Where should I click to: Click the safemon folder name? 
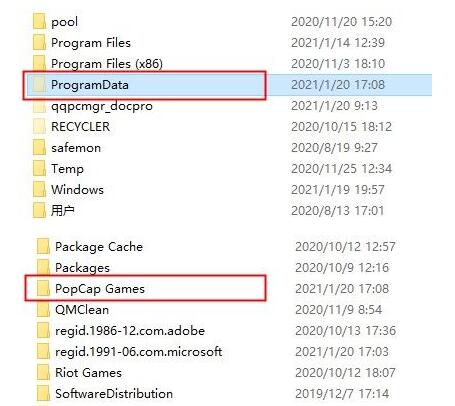[76, 148]
